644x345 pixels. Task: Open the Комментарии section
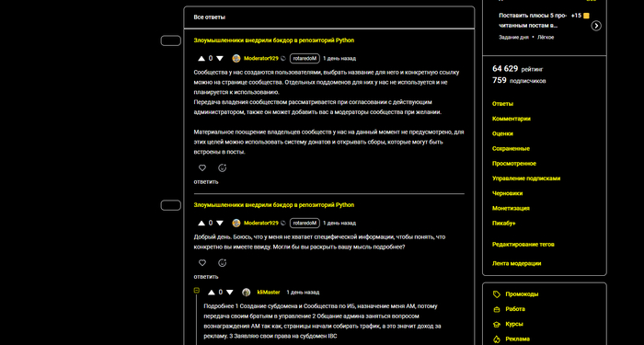point(512,119)
